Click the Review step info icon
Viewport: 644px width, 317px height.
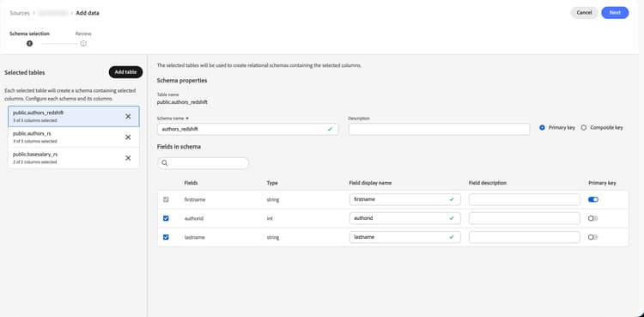coord(83,44)
